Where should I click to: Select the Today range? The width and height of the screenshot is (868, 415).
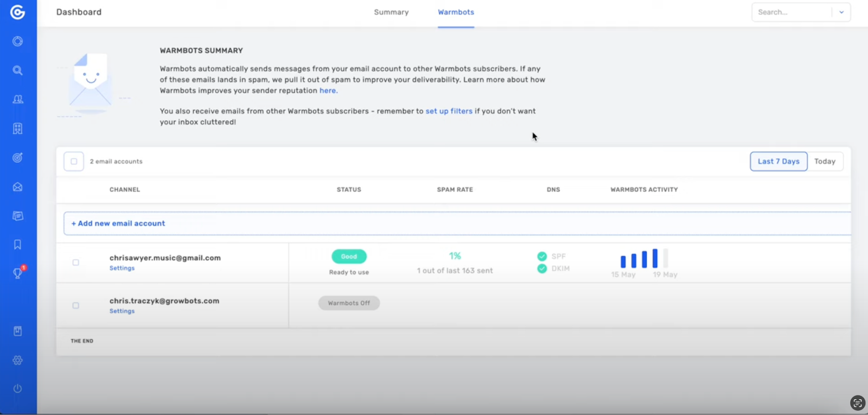(x=825, y=161)
